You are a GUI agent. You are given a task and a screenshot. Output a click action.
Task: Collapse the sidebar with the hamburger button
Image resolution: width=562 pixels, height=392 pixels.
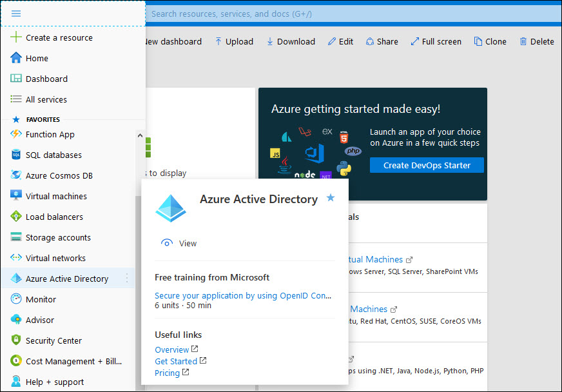click(15, 12)
